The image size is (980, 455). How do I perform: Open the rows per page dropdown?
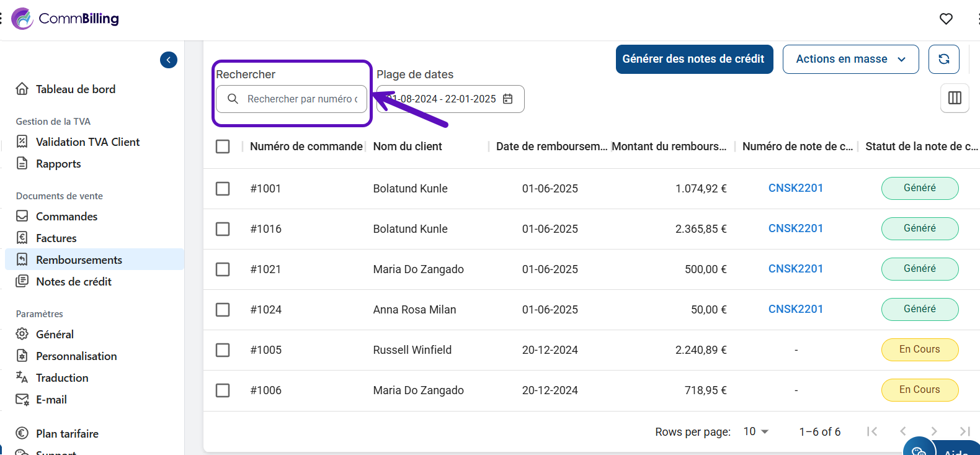point(755,431)
